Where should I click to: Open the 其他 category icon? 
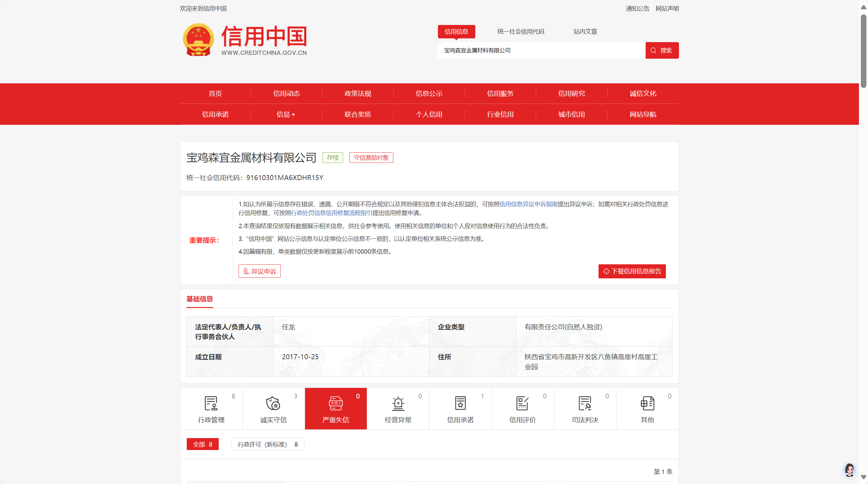pyautogui.click(x=647, y=403)
